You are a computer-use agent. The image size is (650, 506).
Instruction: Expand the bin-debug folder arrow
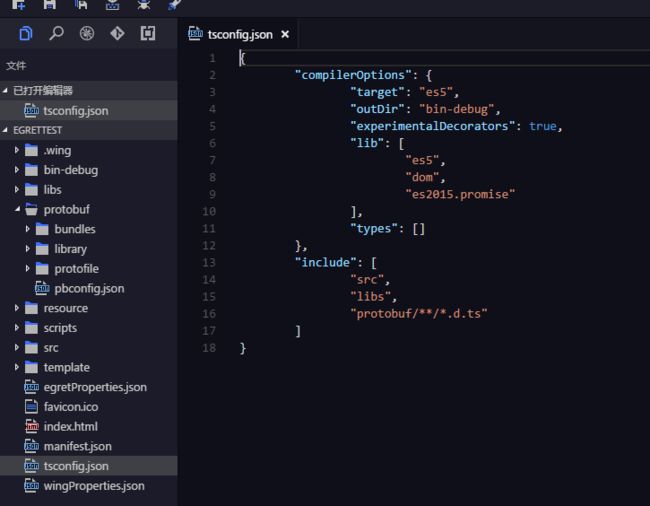tap(17, 170)
